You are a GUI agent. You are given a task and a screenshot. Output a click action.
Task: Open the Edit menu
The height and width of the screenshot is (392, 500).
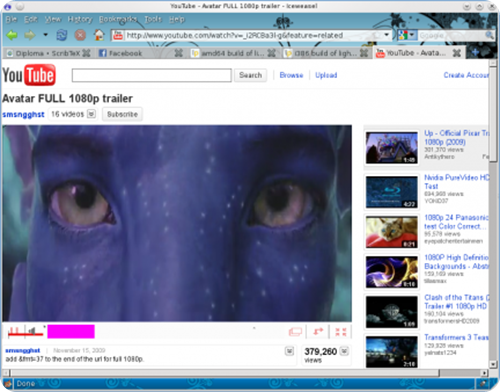[x=31, y=19]
